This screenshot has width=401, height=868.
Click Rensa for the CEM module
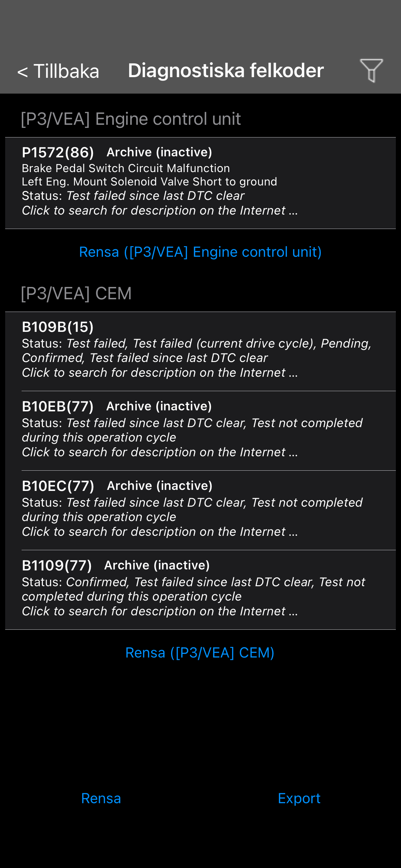(x=200, y=653)
